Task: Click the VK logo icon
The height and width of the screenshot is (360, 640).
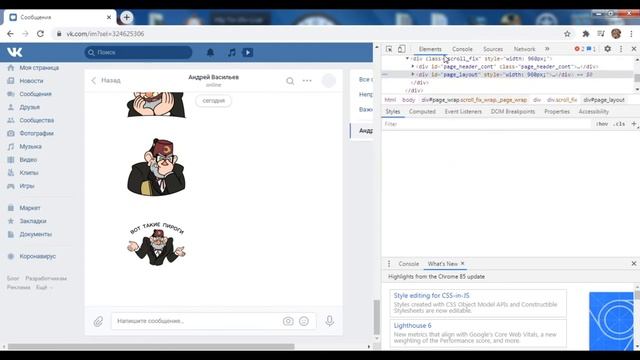Action: click(15, 52)
